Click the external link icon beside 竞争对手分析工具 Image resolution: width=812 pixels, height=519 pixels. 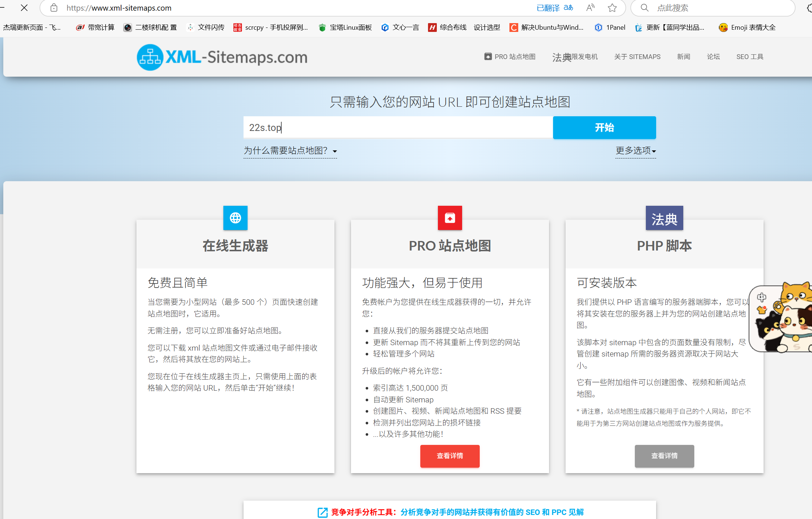pos(323,512)
